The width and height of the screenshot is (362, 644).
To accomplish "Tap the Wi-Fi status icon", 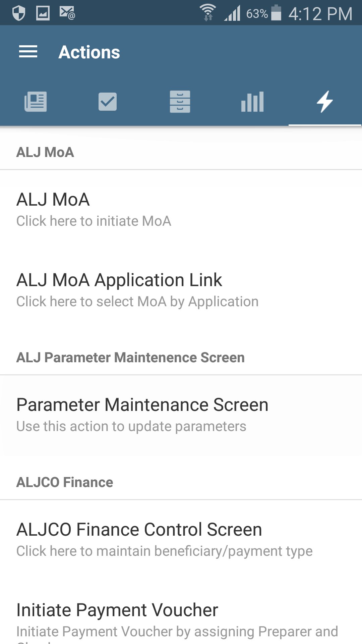I will point(208,13).
